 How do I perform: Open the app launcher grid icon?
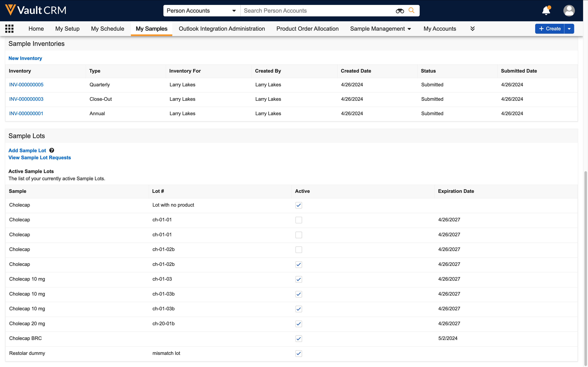(9, 29)
